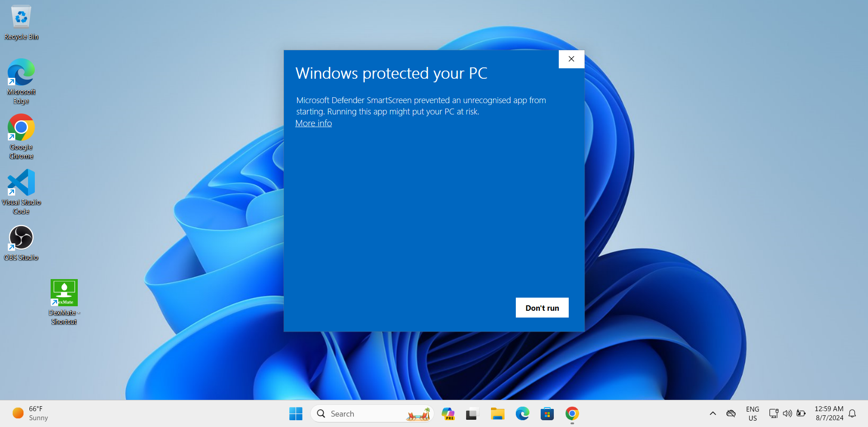Click the battery tray icon
Image resolution: width=868 pixels, height=427 pixels.
pos(801,413)
